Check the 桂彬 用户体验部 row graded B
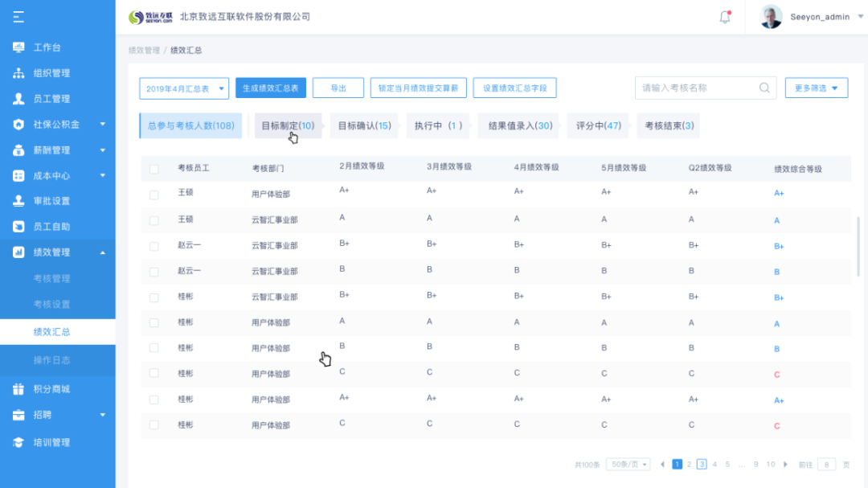The width and height of the screenshot is (868, 488). click(x=154, y=348)
